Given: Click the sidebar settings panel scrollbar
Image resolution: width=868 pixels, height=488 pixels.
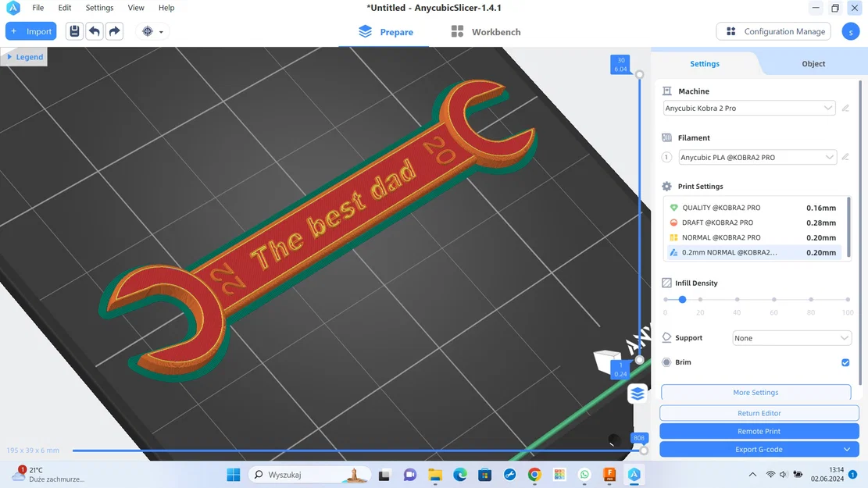Looking at the screenshot, I should pyautogui.click(x=860, y=233).
